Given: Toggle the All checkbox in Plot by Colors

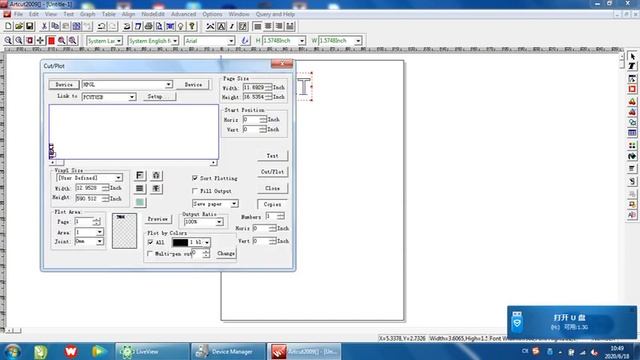Looking at the screenshot, I should [x=150, y=242].
